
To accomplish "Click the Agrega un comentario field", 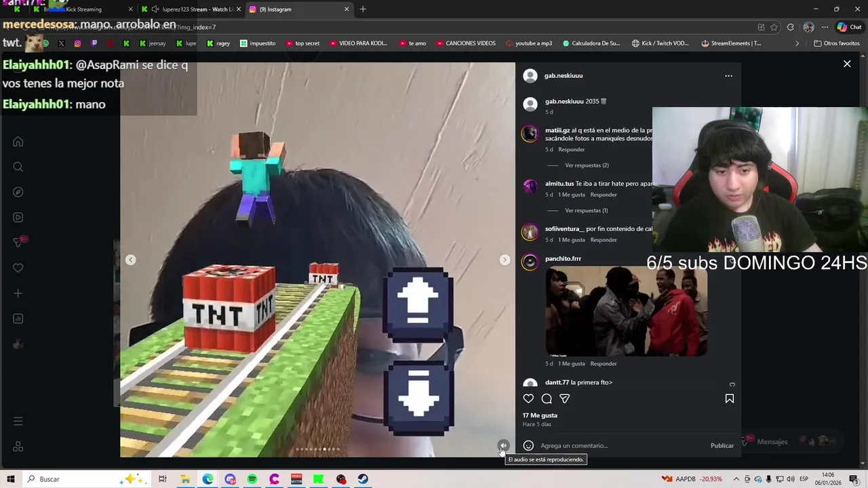I will pos(620,445).
